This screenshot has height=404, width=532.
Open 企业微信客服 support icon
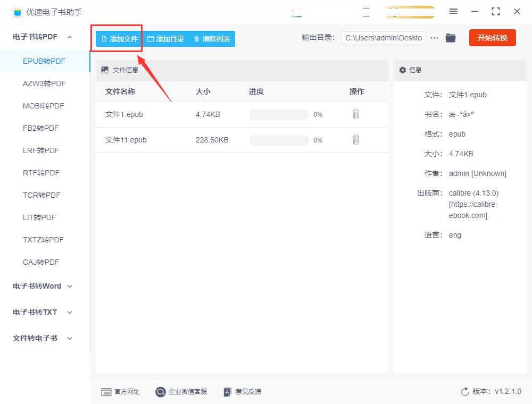[160, 392]
